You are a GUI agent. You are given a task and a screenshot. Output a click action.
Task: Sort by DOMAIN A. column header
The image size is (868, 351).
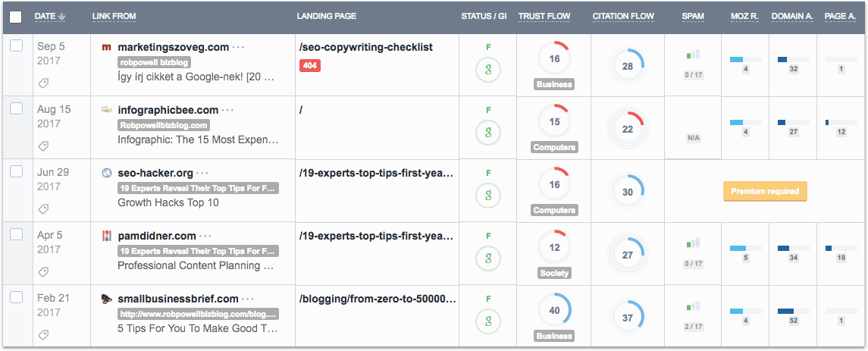(792, 17)
